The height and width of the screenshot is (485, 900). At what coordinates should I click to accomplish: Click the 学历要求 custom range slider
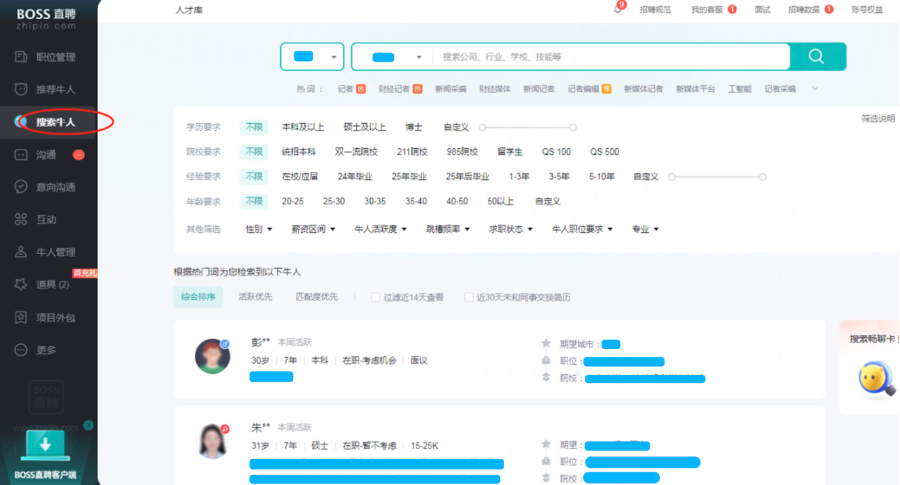(527, 128)
